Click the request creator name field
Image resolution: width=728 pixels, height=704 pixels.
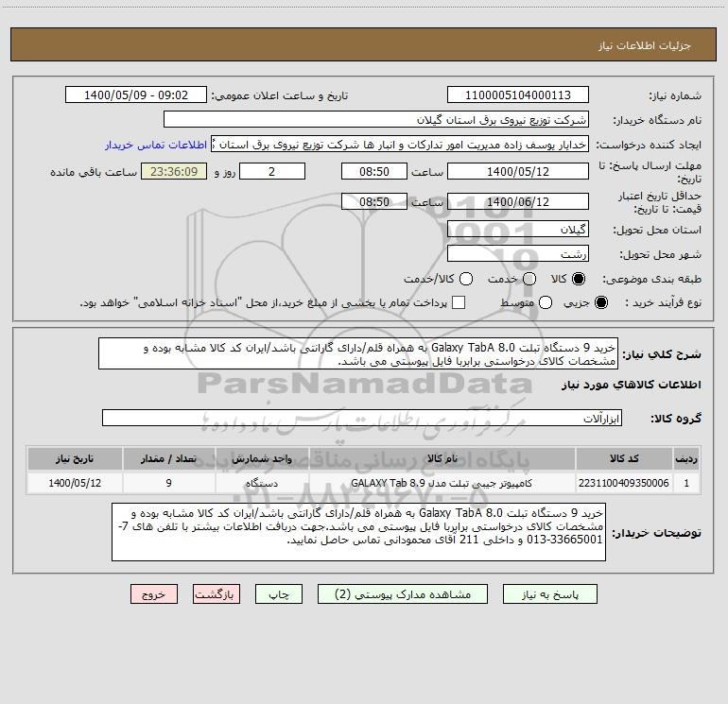click(x=400, y=144)
